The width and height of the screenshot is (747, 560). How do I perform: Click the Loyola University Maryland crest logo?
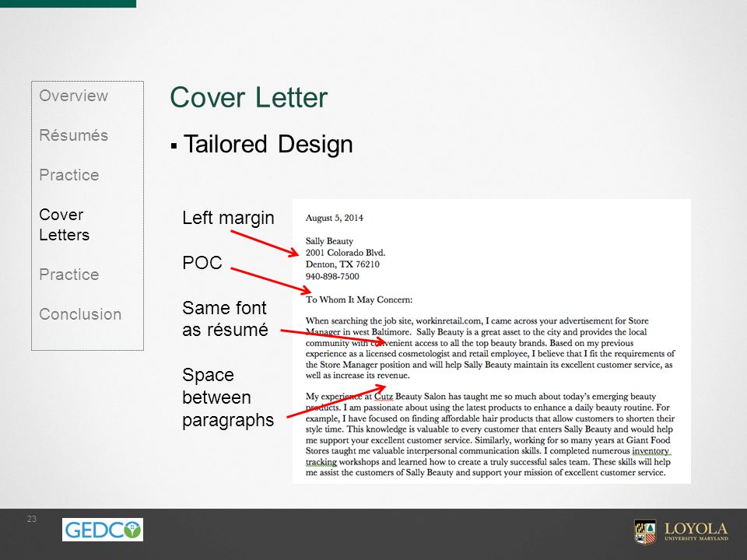(x=645, y=531)
